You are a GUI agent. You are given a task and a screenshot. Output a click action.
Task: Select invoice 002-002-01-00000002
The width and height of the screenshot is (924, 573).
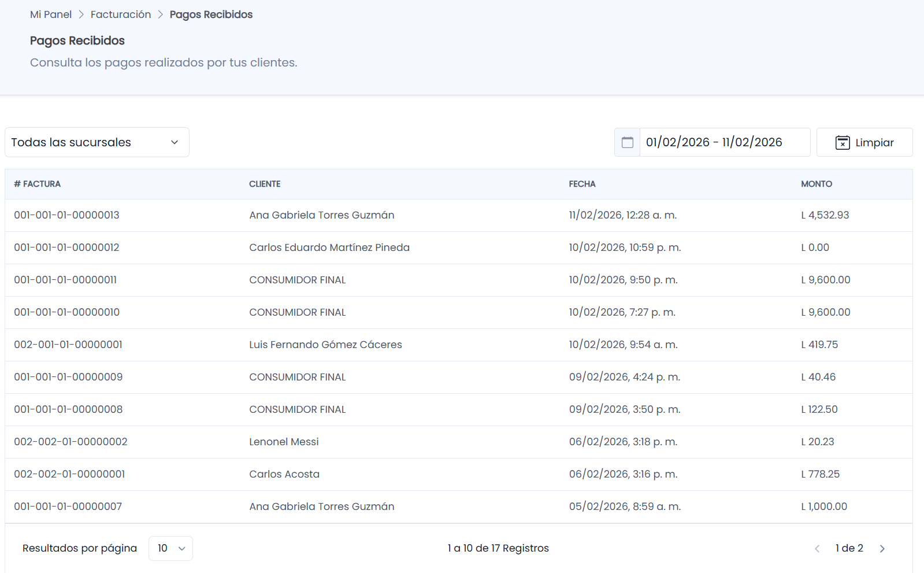coord(70,442)
